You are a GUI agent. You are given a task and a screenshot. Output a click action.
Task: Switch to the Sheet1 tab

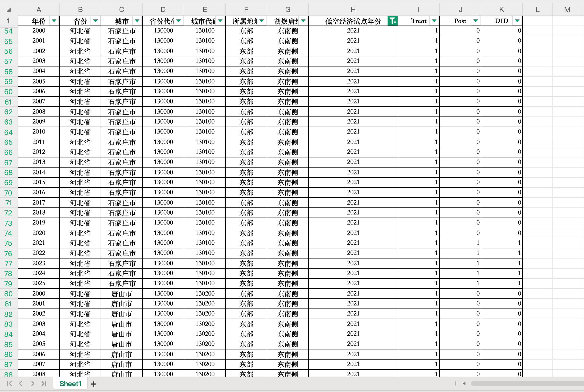[x=70, y=384]
